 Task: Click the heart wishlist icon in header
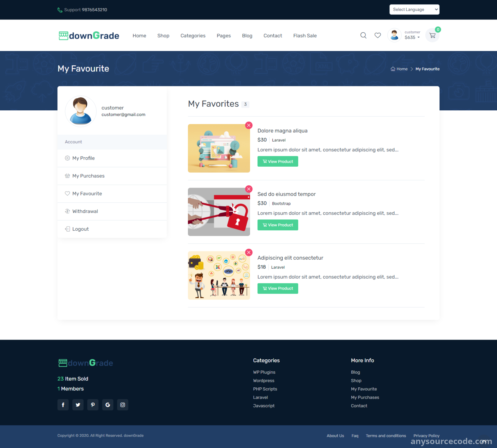coord(378,35)
